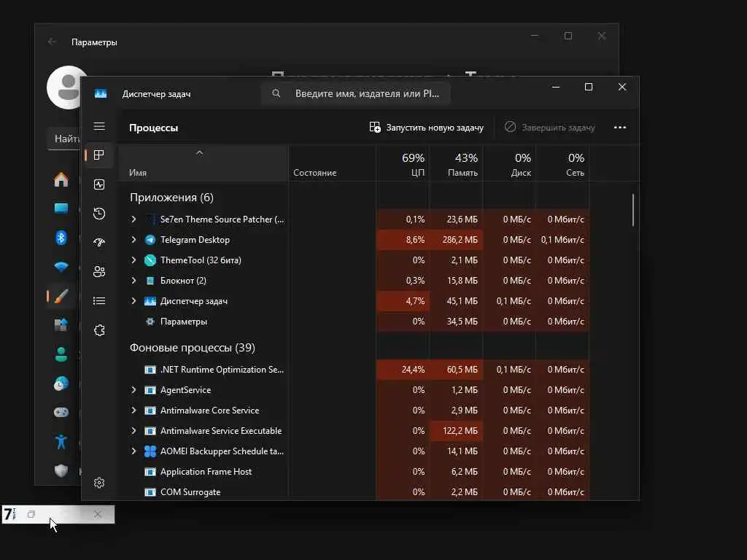Click the 122,2 МБ memory value cell

point(457,430)
